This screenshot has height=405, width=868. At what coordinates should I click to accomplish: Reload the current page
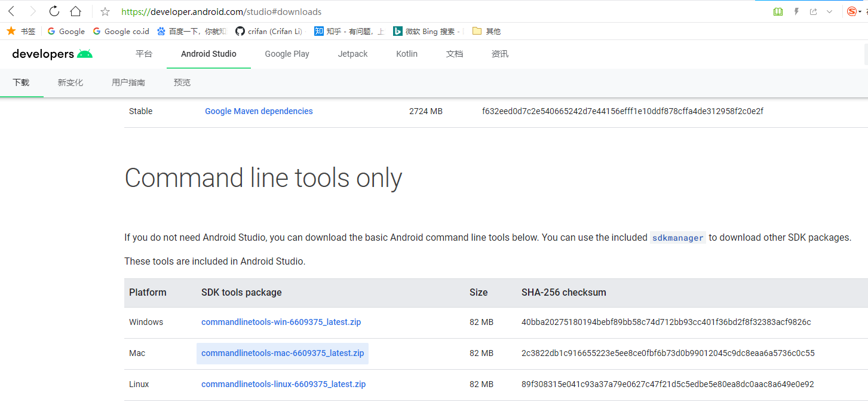point(54,11)
